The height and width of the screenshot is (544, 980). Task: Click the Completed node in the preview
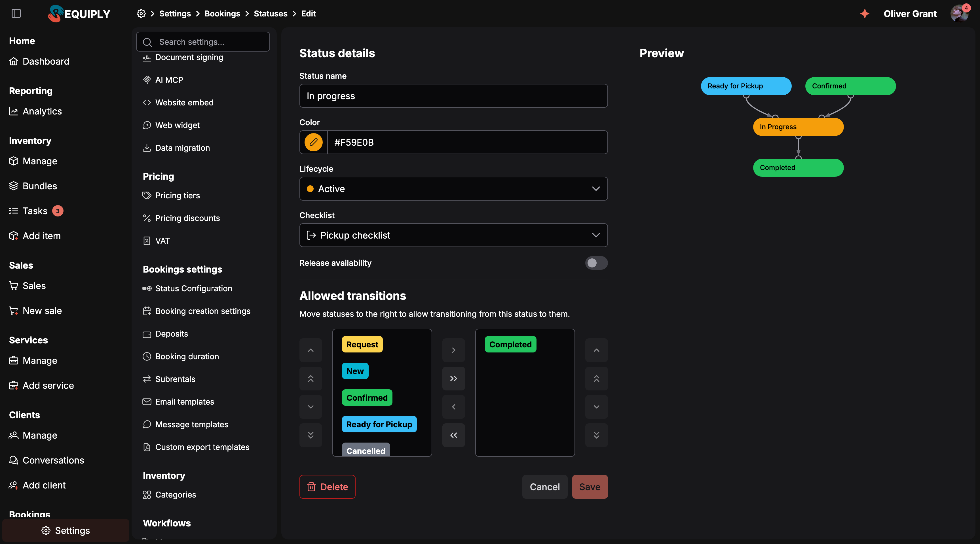[x=798, y=168]
